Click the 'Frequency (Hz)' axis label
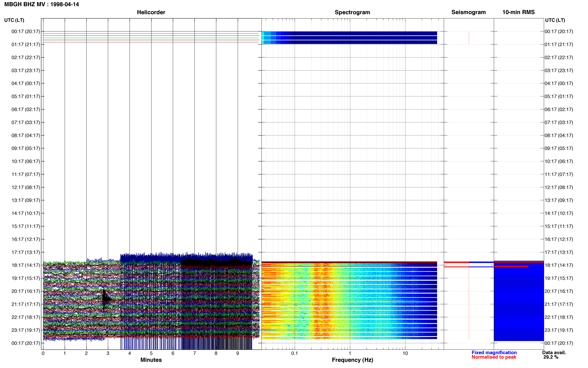The image size is (588, 368). (x=352, y=360)
